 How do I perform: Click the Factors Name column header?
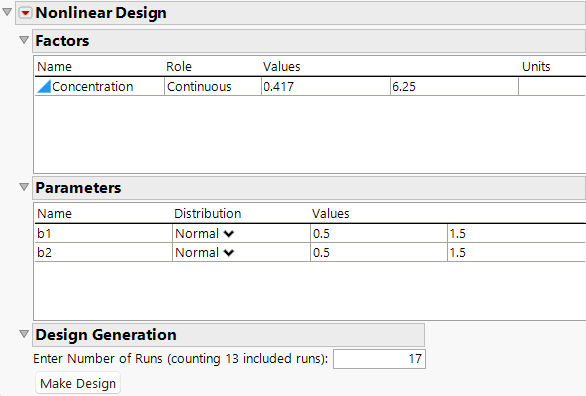tap(55, 66)
